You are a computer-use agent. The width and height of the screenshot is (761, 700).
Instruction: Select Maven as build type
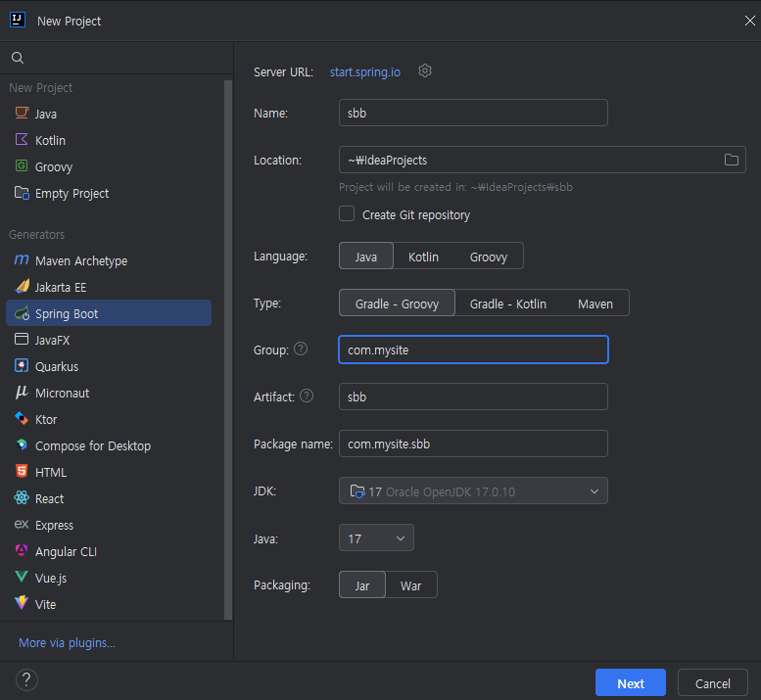click(x=595, y=303)
